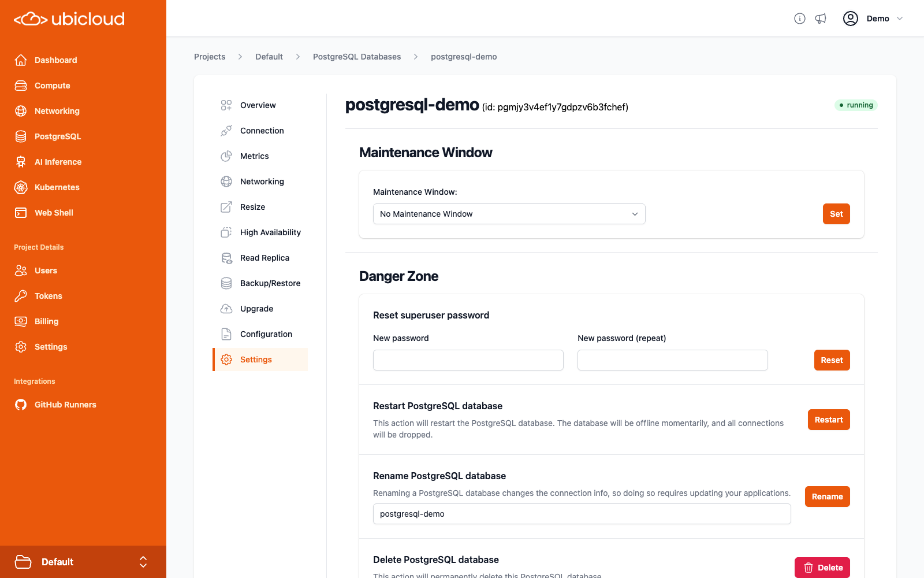Click the rename field containing postgresql-demo
The height and width of the screenshot is (578, 924).
click(x=582, y=514)
